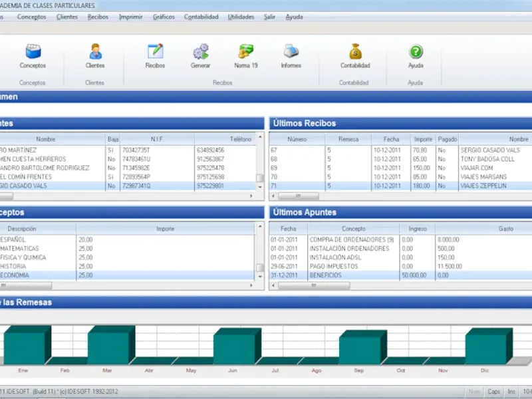This screenshot has width=532, height=399.
Task: Click the Conceptos table scroll-down arrow
Action: [260, 277]
